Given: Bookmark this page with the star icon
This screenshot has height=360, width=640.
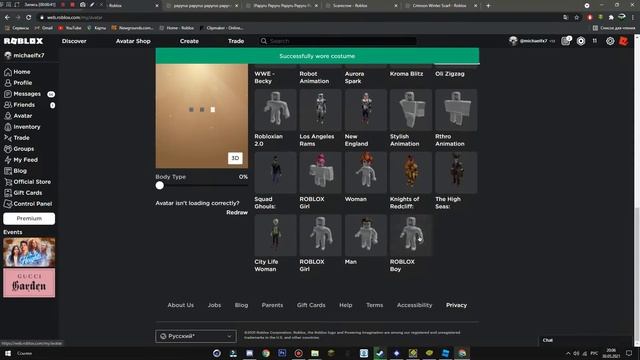Looking at the screenshot, I should click(577, 18).
